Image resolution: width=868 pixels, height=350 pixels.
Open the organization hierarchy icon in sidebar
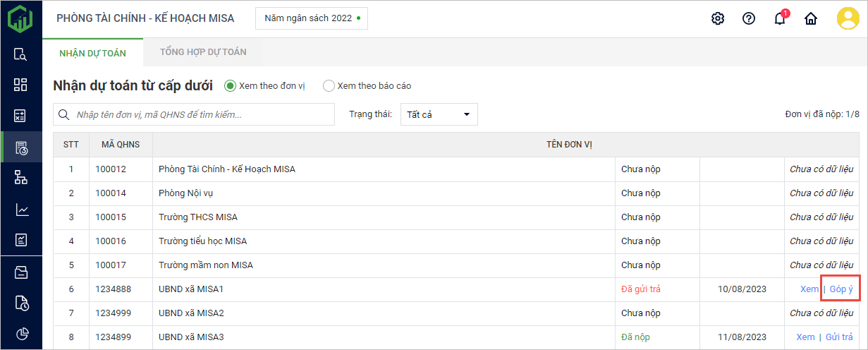pos(20,177)
